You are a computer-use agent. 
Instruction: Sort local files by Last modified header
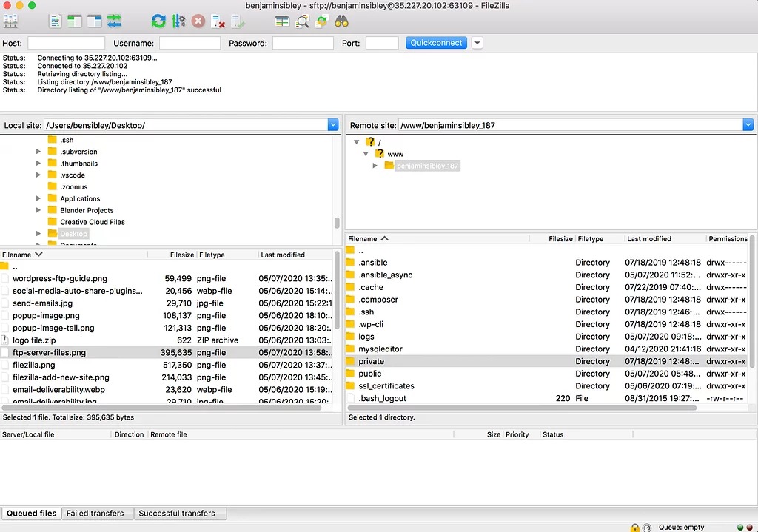295,255
